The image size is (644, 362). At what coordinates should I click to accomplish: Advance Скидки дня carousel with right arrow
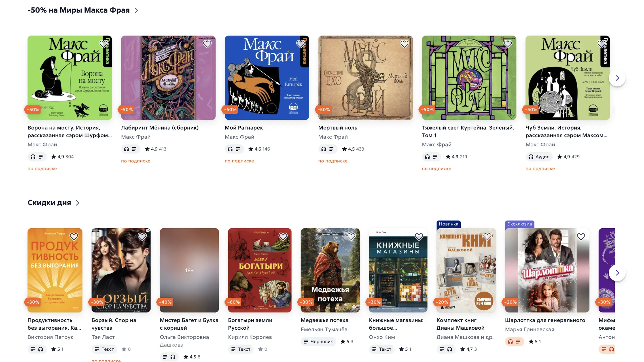point(617,273)
